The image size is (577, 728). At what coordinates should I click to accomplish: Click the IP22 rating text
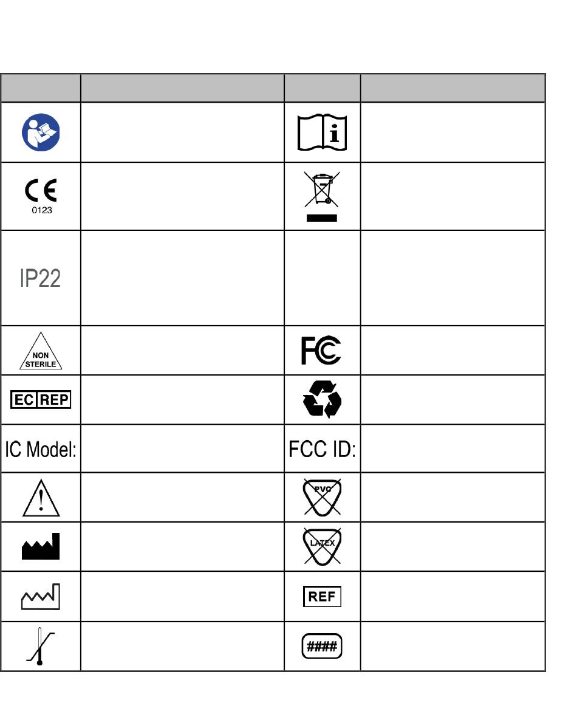pyautogui.click(x=40, y=278)
